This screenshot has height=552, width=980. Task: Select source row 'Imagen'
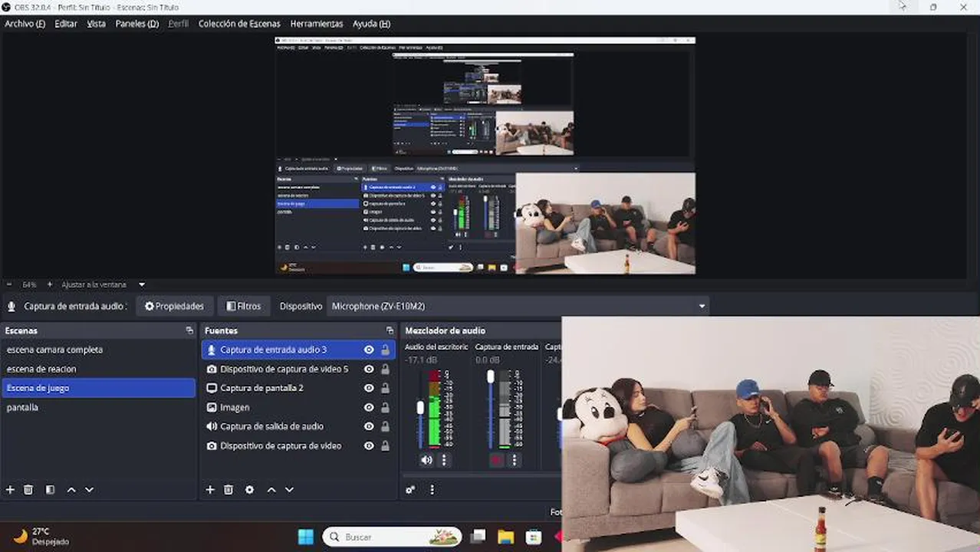click(298, 407)
